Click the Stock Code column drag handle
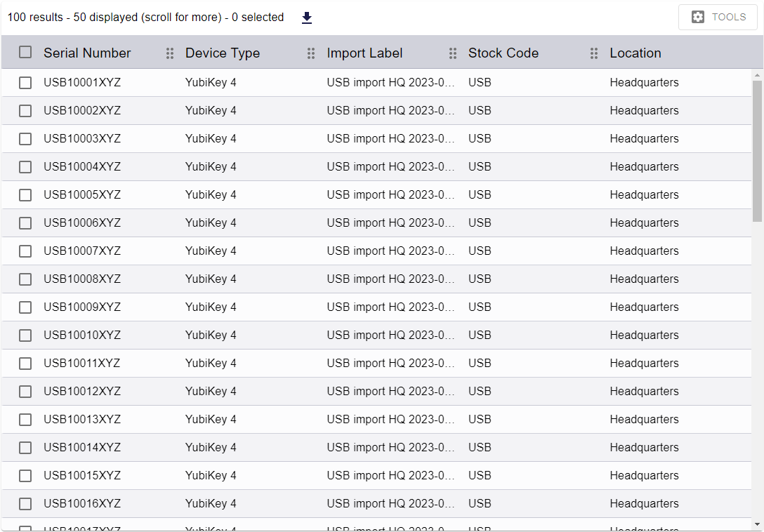Image resolution: width=764 pixels, height=532 pixels. click(x=594, y=53)
